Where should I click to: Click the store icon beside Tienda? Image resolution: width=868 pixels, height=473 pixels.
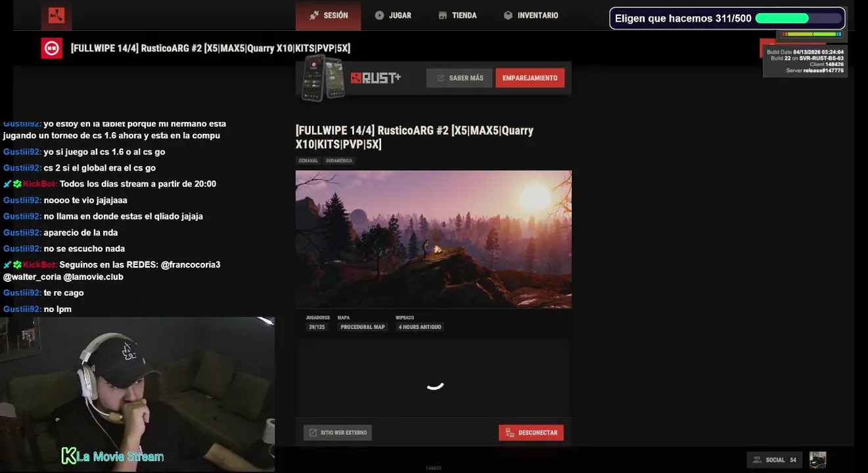pos(443,15)
